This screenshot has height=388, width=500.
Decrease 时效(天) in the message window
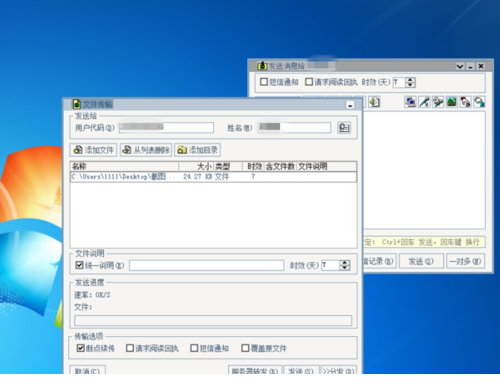[x=410, y=85]
